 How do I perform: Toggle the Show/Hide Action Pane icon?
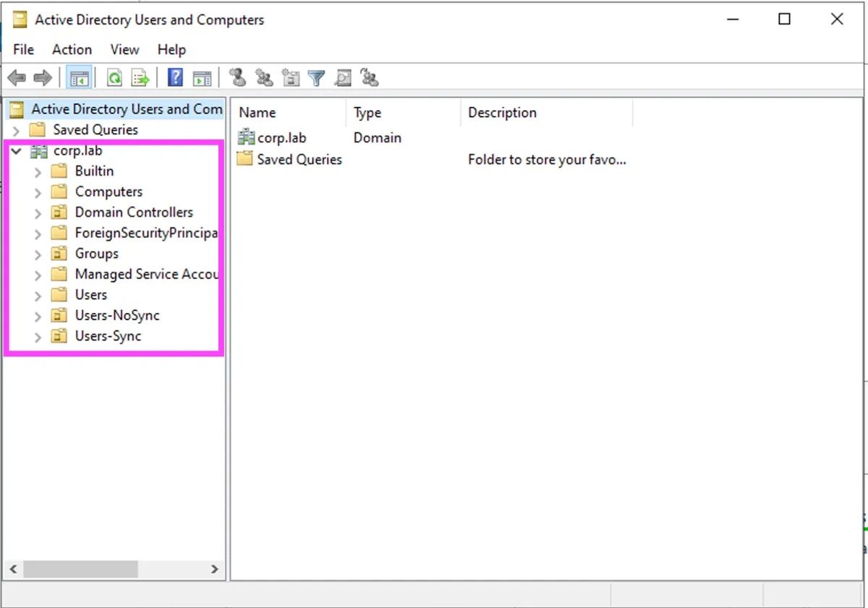coord(202,78)
